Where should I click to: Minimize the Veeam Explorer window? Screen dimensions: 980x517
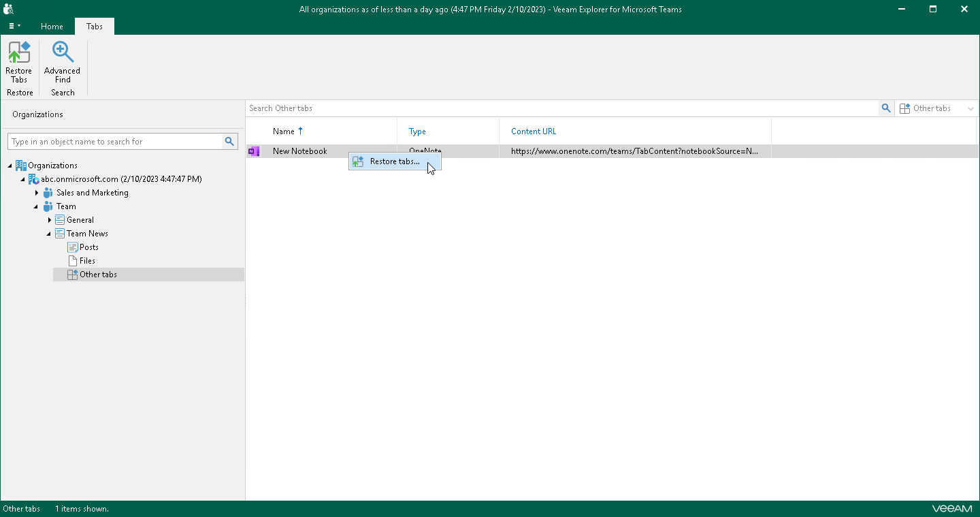(902, 9)
